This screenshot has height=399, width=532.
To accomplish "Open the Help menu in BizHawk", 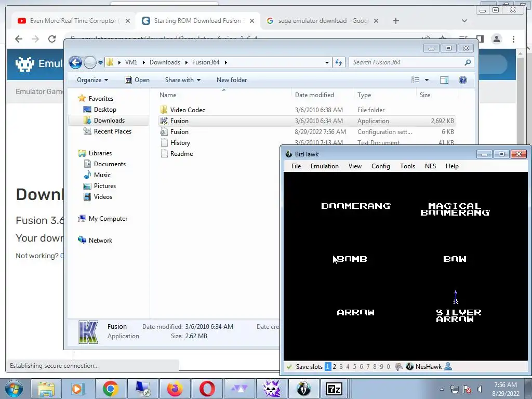I will click(x=452, y=166).
